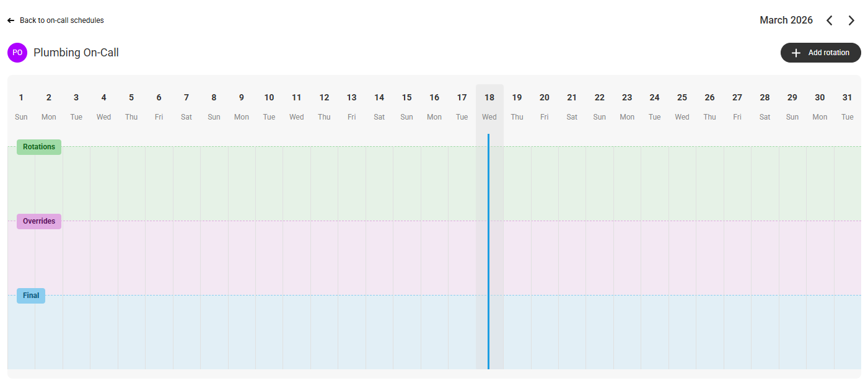
Task: Select day 7 Sat header
Action: point(186,107)
